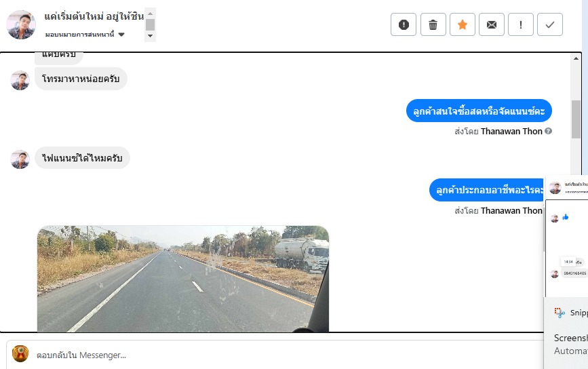Image resolution: width=588 pixels, height=369 pixels.
Task: Click header scroll up arrow near name
Action: point(150,14)
